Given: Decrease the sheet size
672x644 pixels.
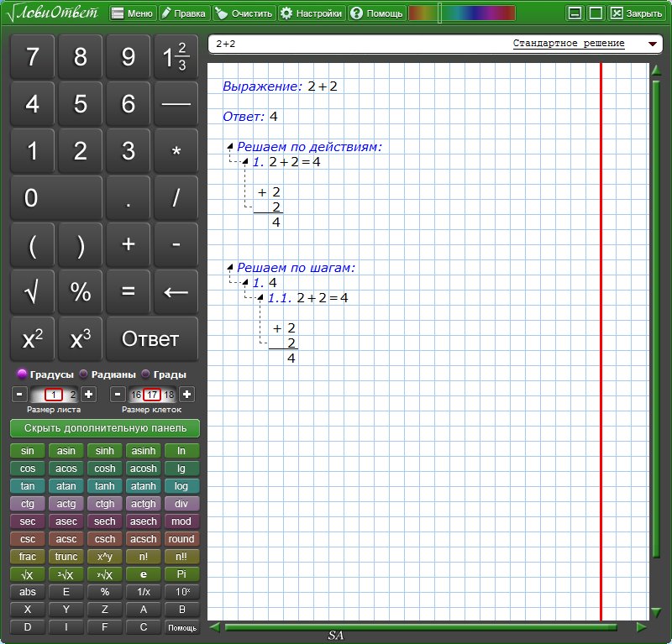Looking at the screenshot, I should click(x=19, y=394).
